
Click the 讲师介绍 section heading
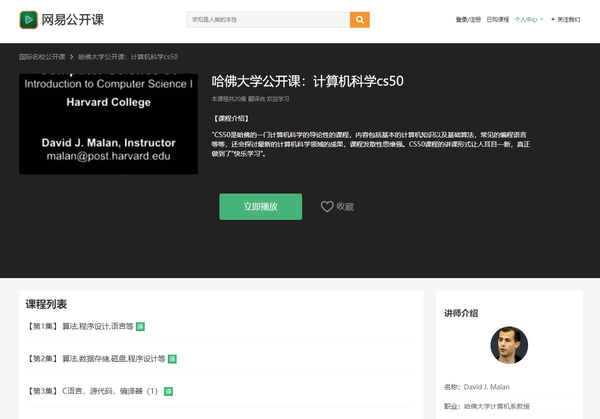tap(461, 313)
